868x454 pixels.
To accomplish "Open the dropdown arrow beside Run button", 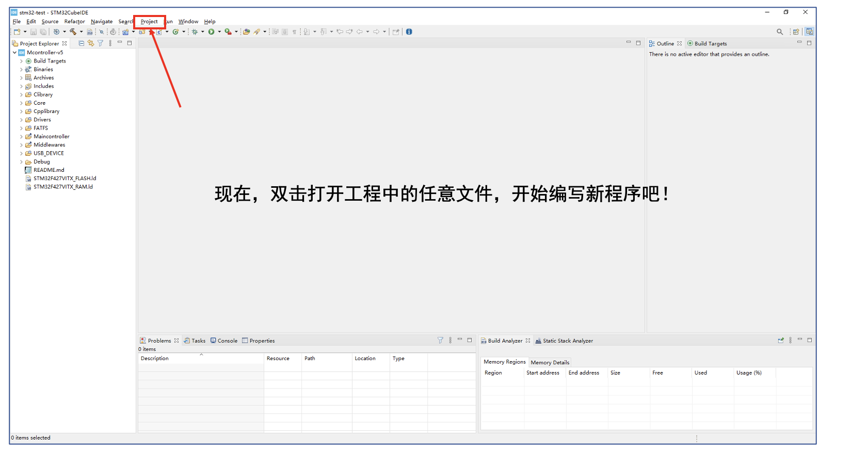I will pos(219,32).
